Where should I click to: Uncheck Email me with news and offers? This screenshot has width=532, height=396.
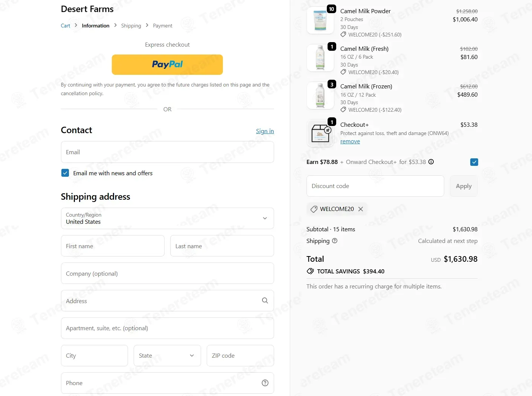click(65, 173)
